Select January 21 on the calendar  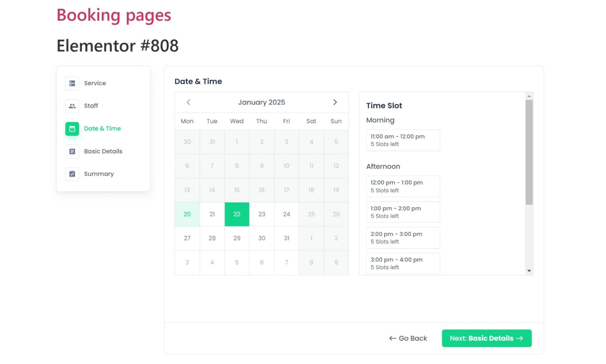pos(212,214)
